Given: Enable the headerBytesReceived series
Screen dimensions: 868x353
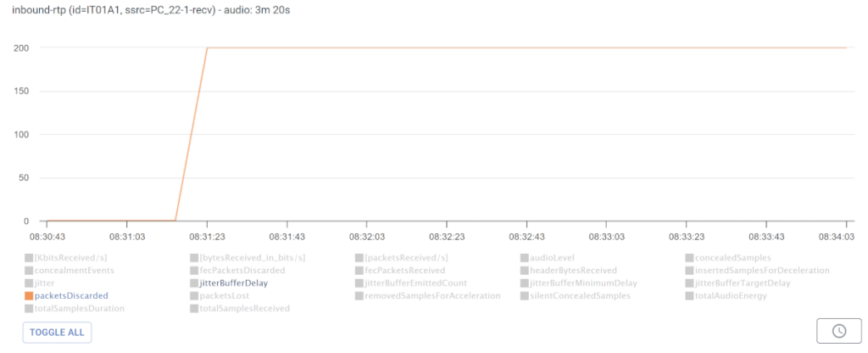Looking at the screenshot, I should pos(573,270).
